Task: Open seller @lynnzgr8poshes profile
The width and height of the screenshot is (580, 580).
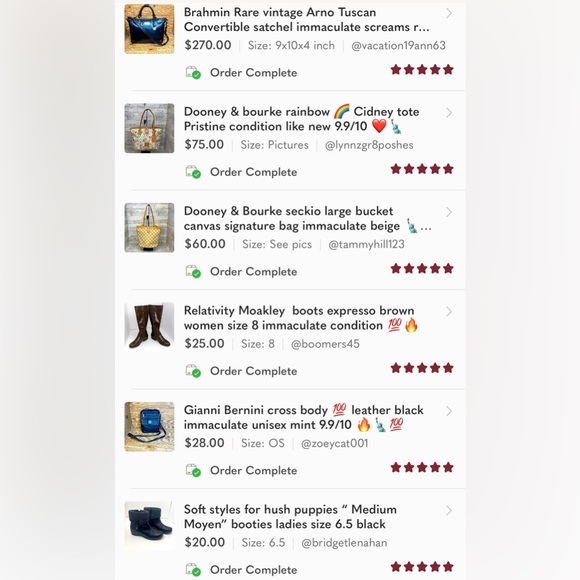Action: click(369, 145)
